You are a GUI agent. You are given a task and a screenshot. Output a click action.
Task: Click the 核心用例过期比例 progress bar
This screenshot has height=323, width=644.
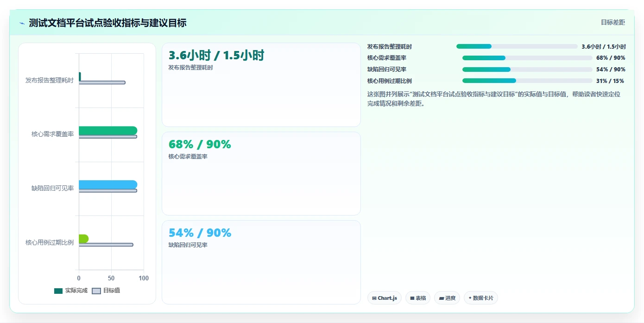click(527, 81)
